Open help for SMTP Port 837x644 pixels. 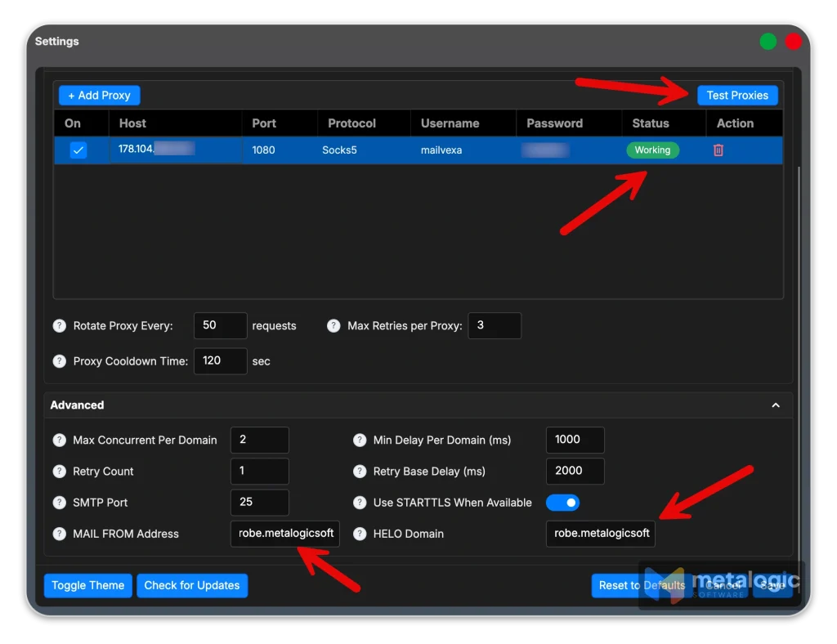[x=59, y=503]
